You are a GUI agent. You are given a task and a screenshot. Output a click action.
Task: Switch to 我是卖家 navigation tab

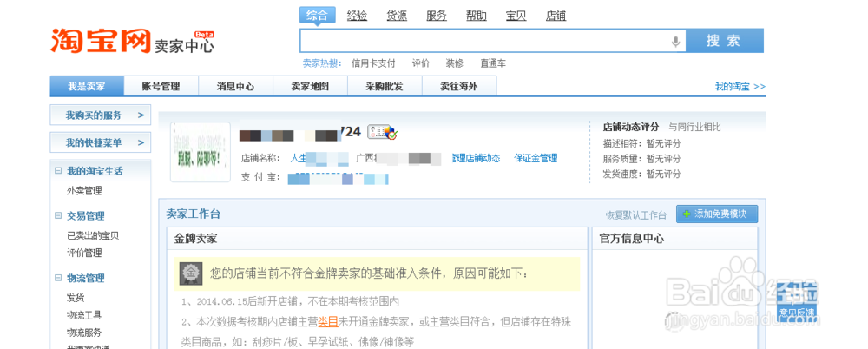coord(87,87)
